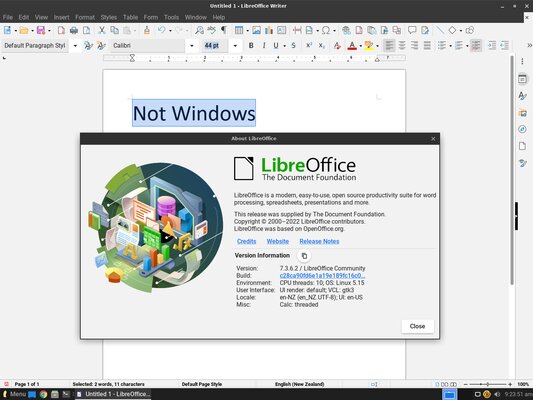Open sidebar Properties panel icon
The image size is (533, 400).
(x=522, y=79)
